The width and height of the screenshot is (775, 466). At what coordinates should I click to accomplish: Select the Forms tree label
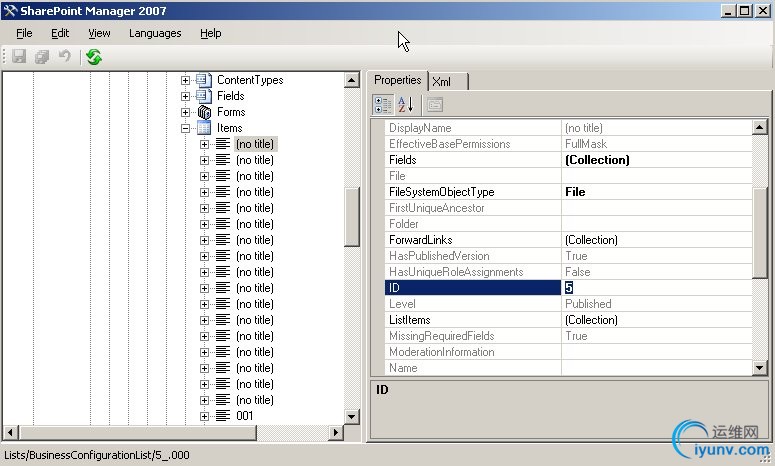coord(231,112)
